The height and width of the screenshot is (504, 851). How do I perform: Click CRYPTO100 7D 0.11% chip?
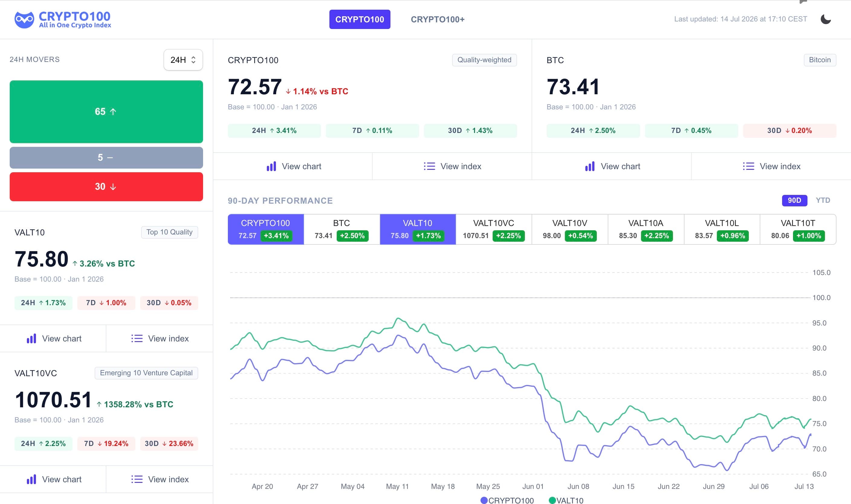pos(372,131)
